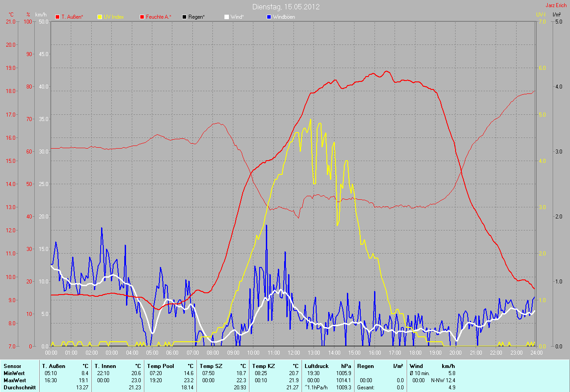Click the 'Temp Pool' column header

(x=160, y=366)
